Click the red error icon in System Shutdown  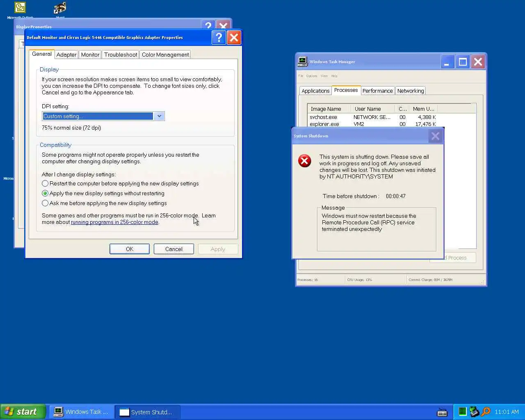point(305,161)
